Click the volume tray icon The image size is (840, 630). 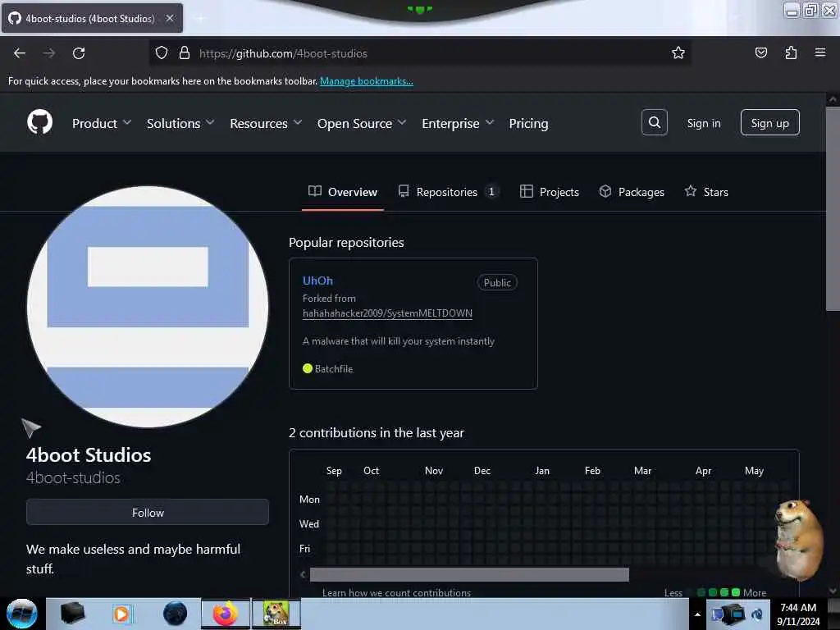pos(757,614)
